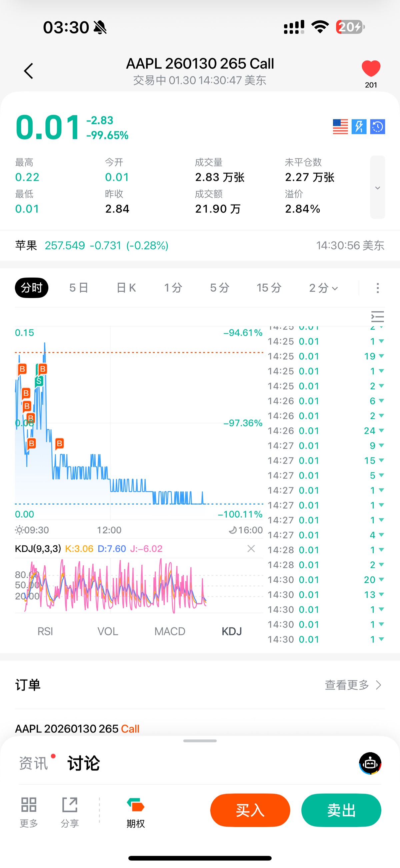Tap the tick row 14:27 volume 15

click(326, 461)
